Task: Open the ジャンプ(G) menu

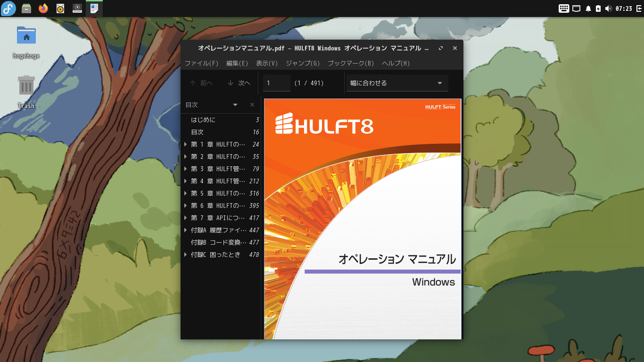Action: (303, 63)
